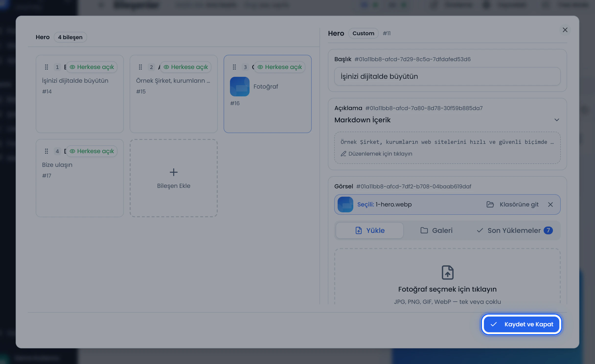Viewport: 595px width, 364px height.
Task: Remove the selected 1-hero.webp image
Action: (550, 205)
